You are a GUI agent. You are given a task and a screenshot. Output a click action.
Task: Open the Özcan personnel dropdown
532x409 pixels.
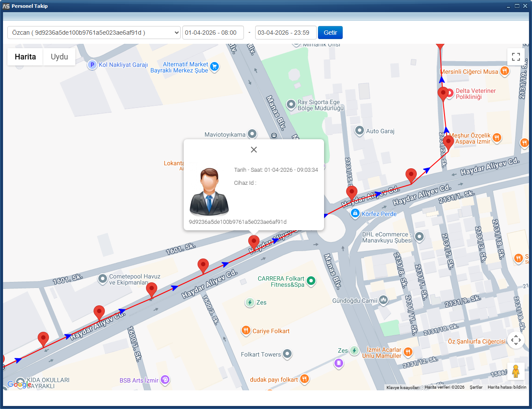[94, 33]
